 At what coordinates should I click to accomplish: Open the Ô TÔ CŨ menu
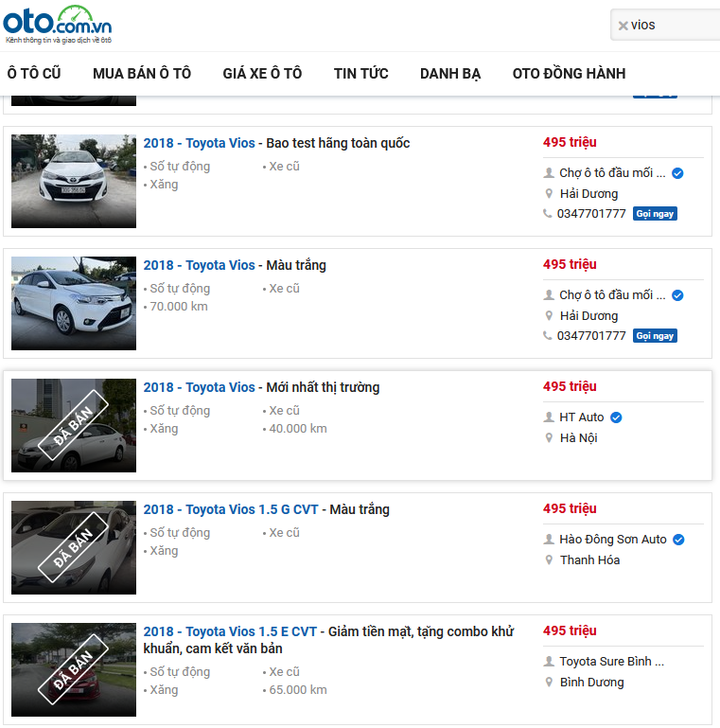pos(34,73)
